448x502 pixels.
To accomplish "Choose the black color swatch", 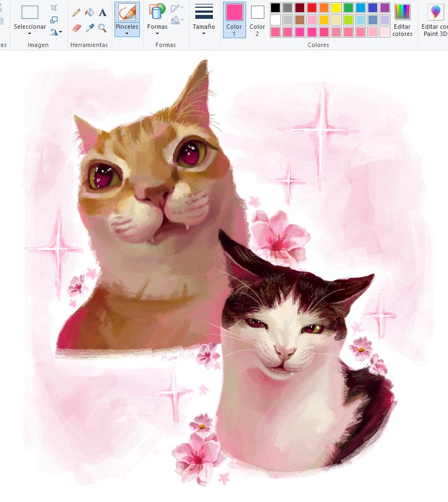I will [275, 7].
